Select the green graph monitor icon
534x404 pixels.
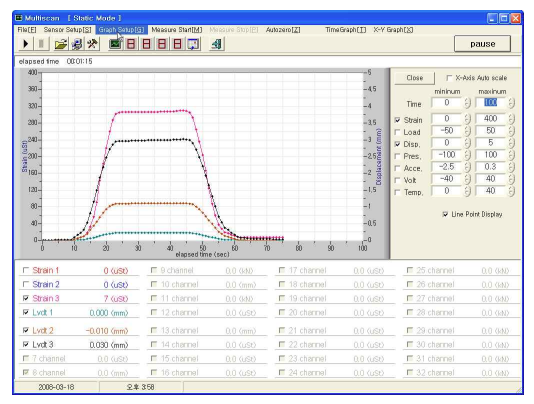tap(115, 44)
